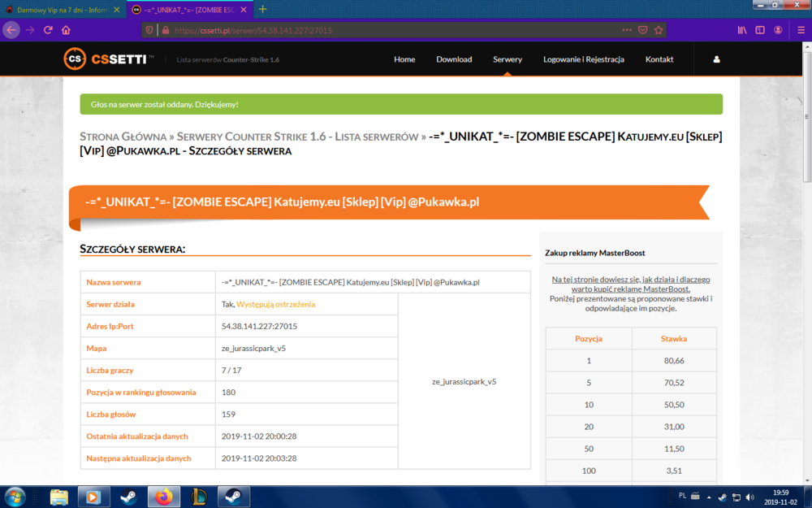Open the Windows Start orb
812x508 pixels.
15,497
